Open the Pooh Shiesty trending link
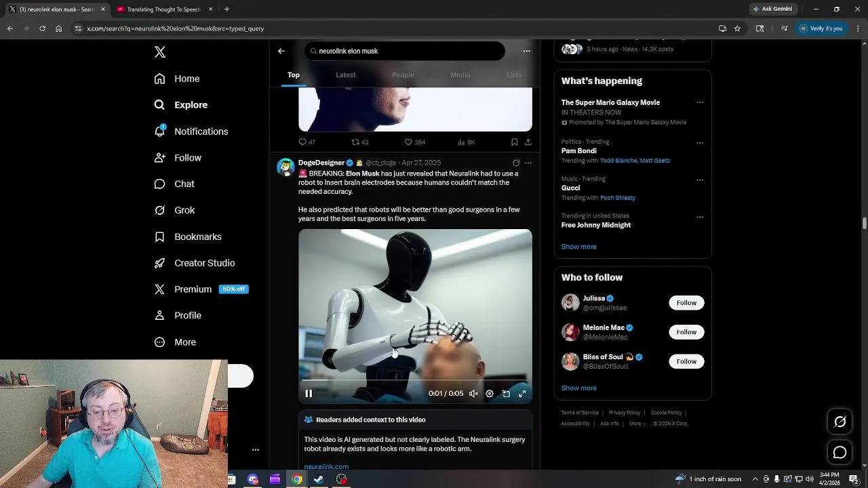Viewport: 868px width, 488px height. (x=618, y=198)
